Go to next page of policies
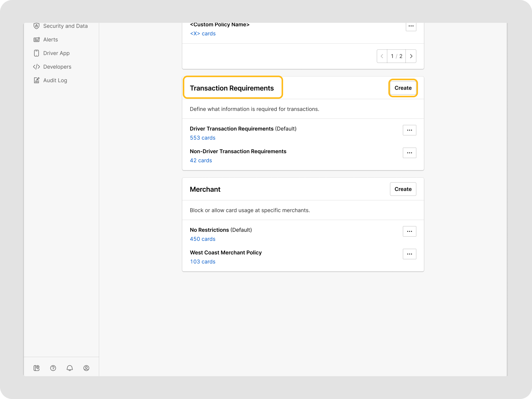The width and height of the screenshot is (532, 399). click(x=411, y=56)
